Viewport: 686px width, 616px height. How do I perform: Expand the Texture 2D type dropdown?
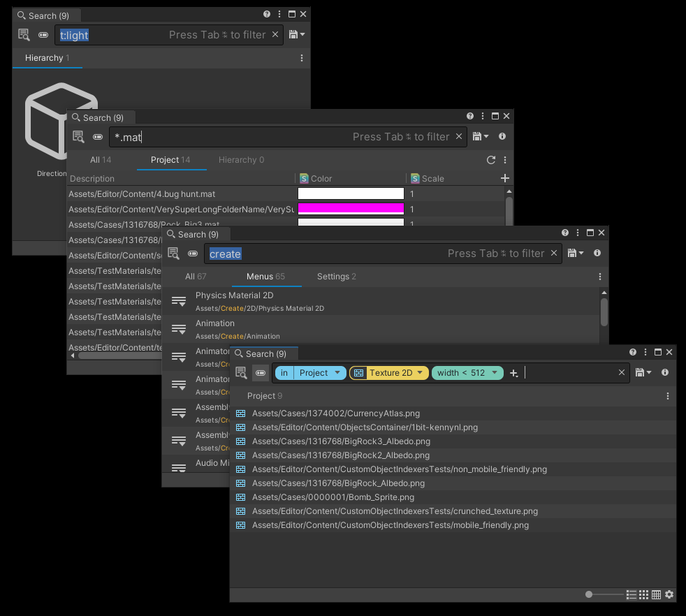pyautogui.click(x=421, y=373)
